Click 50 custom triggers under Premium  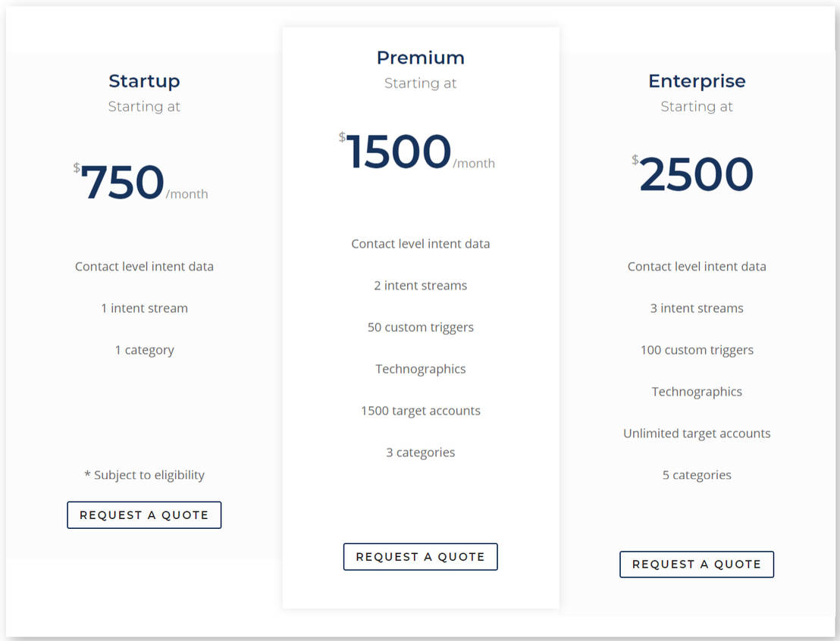(421, 327)
